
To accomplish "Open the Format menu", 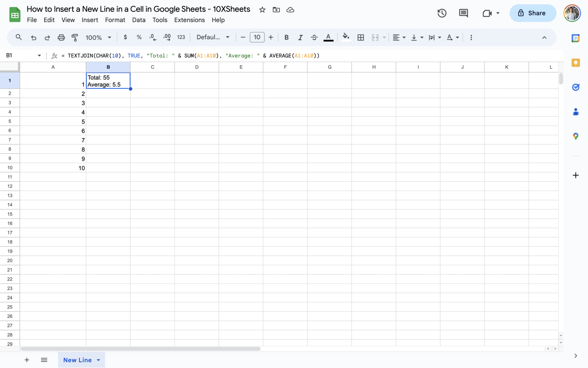I will point(115,20).
